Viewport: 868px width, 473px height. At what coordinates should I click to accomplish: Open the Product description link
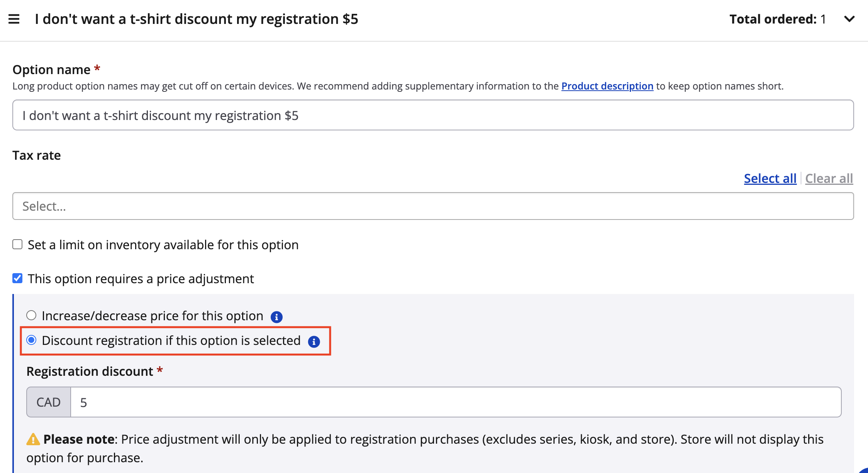(x=607, y=86)
